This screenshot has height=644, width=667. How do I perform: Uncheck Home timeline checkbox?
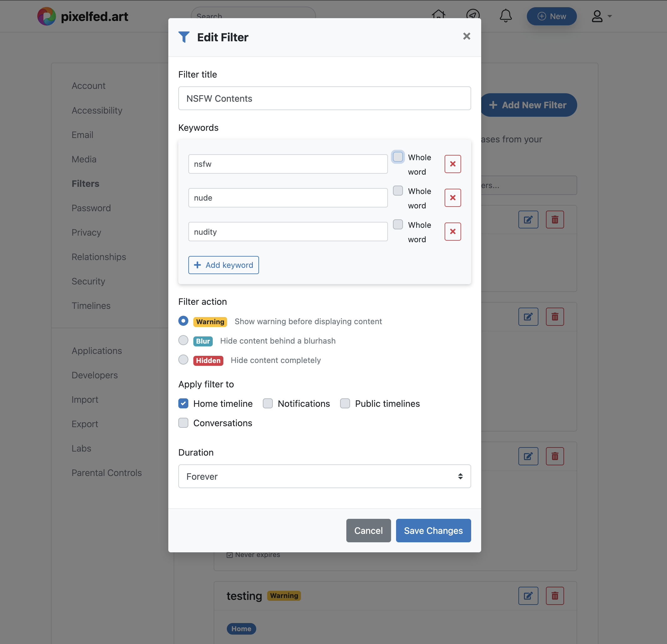click(x=183, y=403)
